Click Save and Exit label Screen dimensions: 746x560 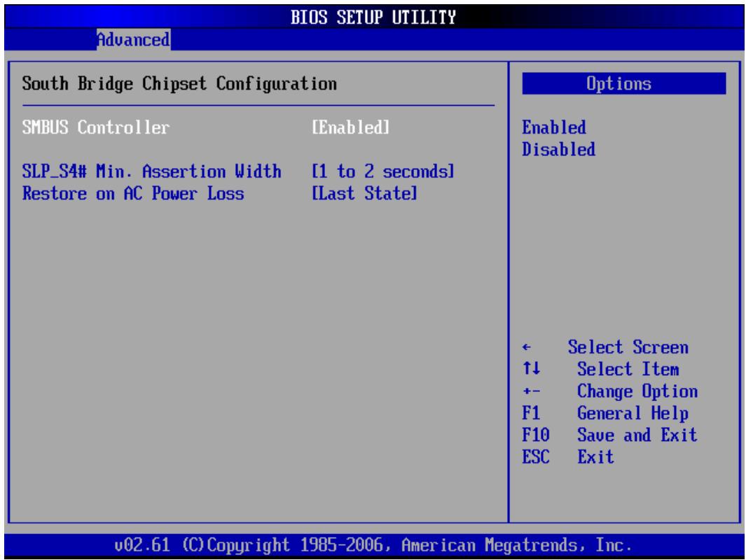637,435
